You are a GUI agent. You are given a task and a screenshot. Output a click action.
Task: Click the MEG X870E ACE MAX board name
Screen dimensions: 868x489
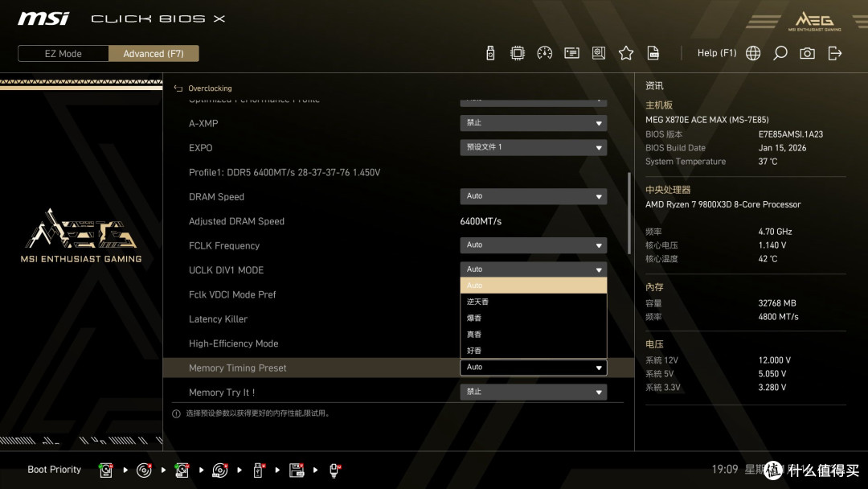(707, 120)
